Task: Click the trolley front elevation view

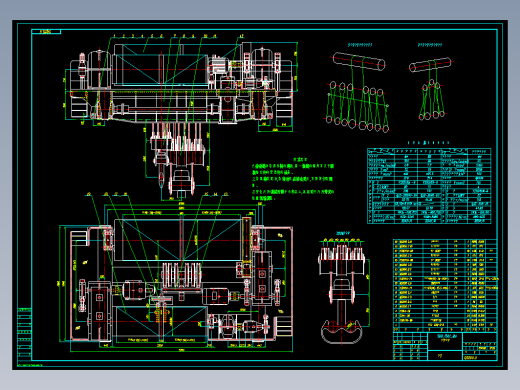Action: point(181,83)
